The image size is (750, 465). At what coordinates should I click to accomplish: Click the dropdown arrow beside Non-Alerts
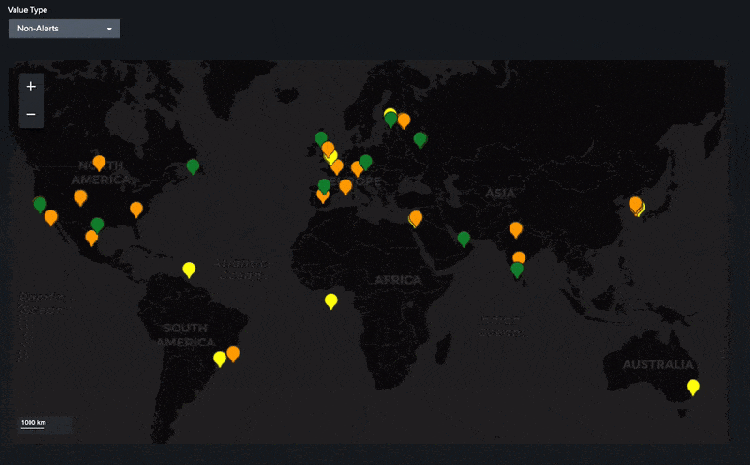click(x=109, y=29)
